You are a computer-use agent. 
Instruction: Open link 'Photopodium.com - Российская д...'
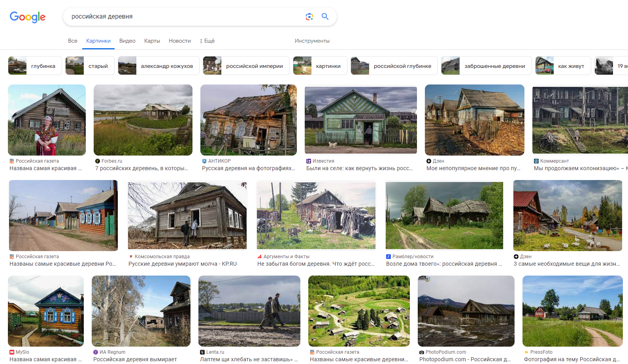pos(465,359)
